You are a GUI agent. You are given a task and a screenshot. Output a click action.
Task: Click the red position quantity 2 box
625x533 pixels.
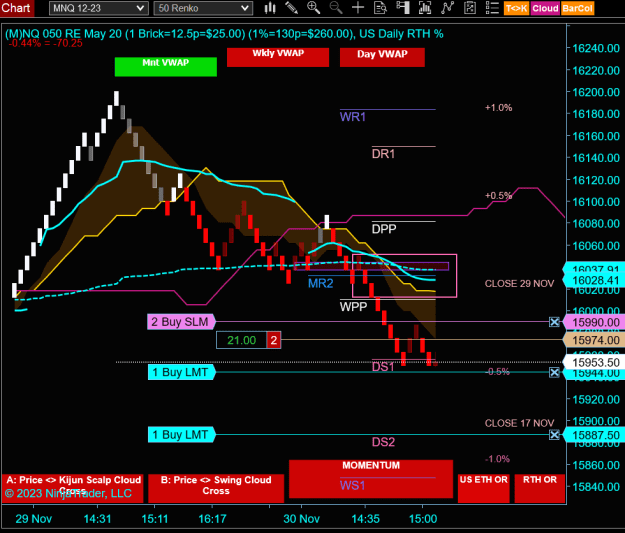pyautogui.click(x=274, y=340)
